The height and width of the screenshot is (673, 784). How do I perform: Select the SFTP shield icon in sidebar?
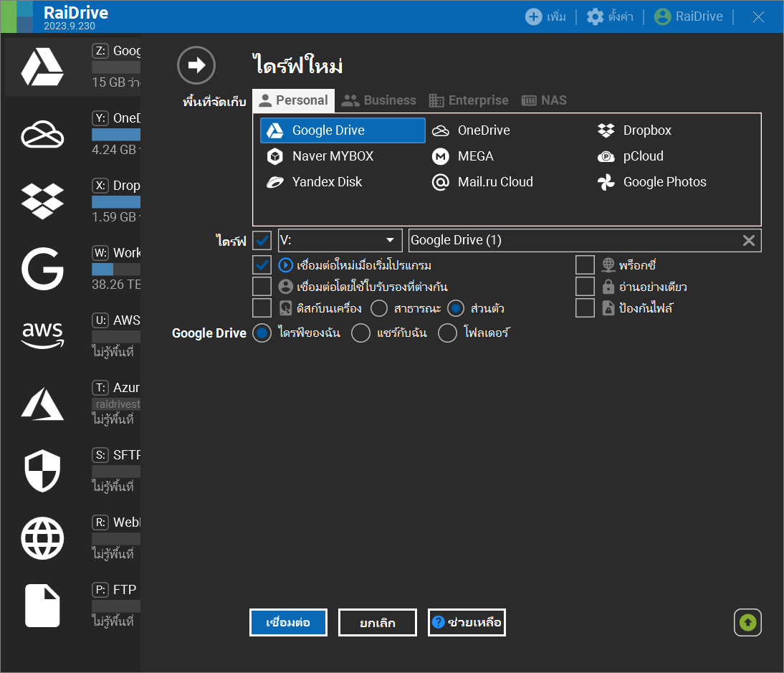[42, 470]
